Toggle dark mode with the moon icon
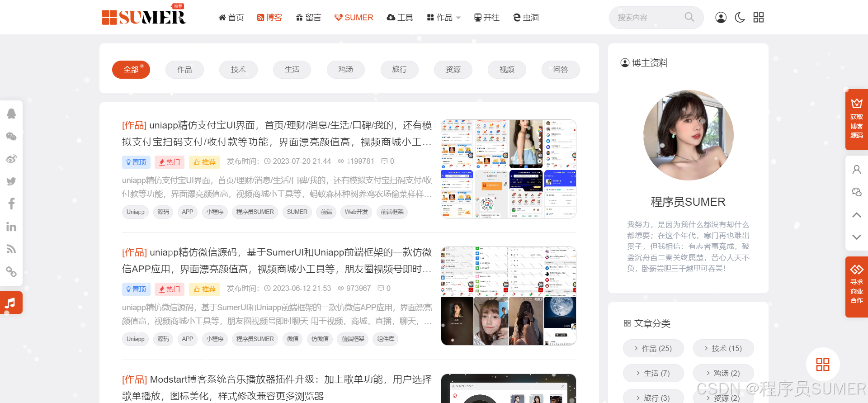 (740, 17)
